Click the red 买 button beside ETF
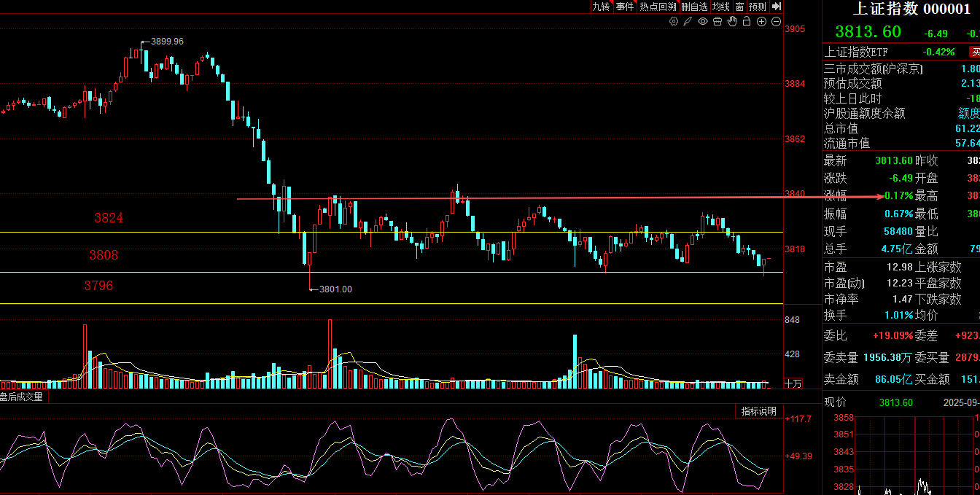The image size is (980, 495). tap(975, 52)
